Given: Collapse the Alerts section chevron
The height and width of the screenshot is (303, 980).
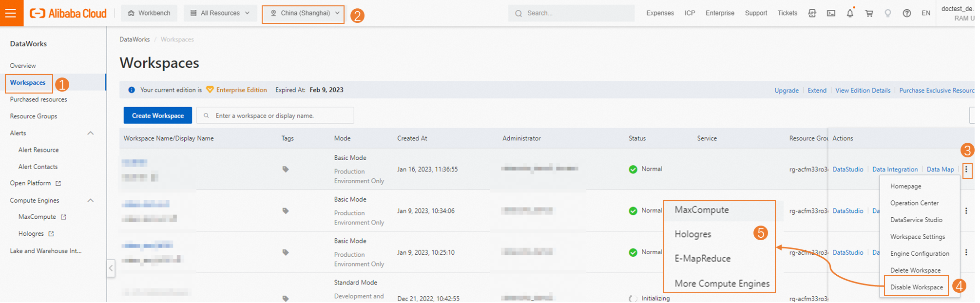Looking at the screenshot, I should [91, 133].
